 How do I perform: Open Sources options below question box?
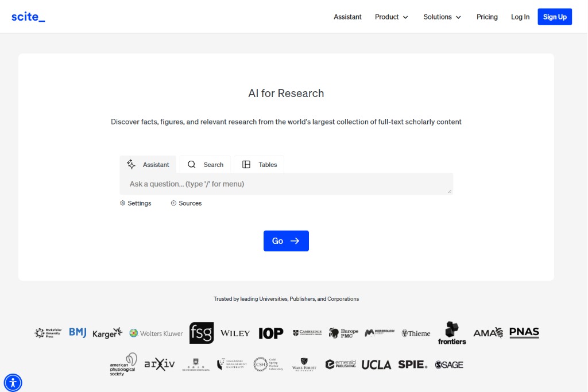click(186, 203)
